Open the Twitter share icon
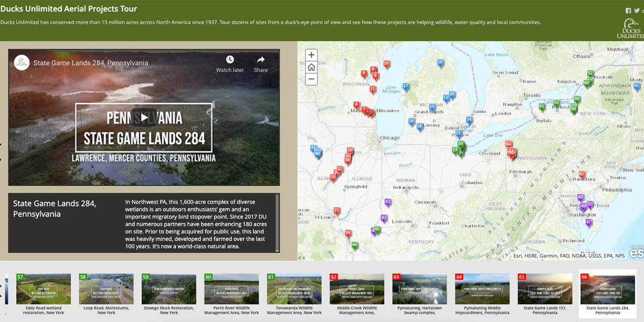Image resolution: width=644 pixels, height=322 pixels. (x=637, y=10)
